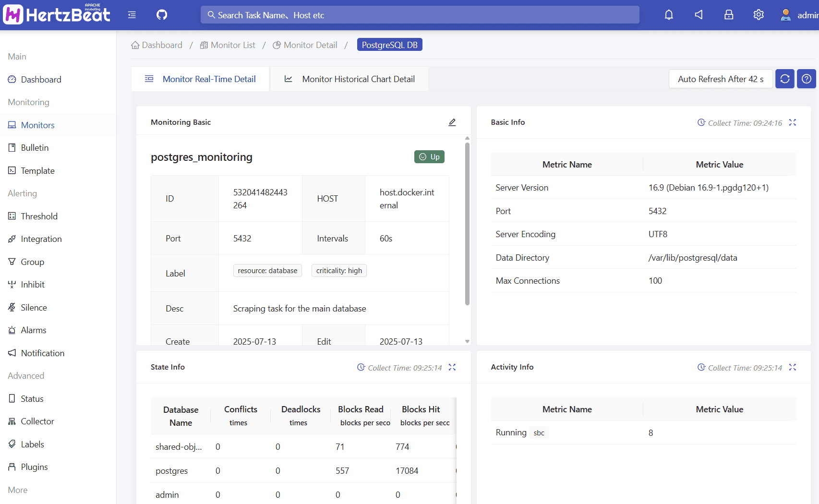The height and width of the screenshot is (504, 819).
Task: Click the search task name field
Action: [420, 15]
